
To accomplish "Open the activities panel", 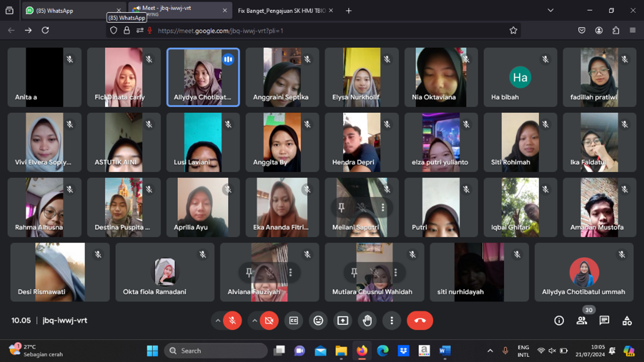I will click(x=627, y=321).
